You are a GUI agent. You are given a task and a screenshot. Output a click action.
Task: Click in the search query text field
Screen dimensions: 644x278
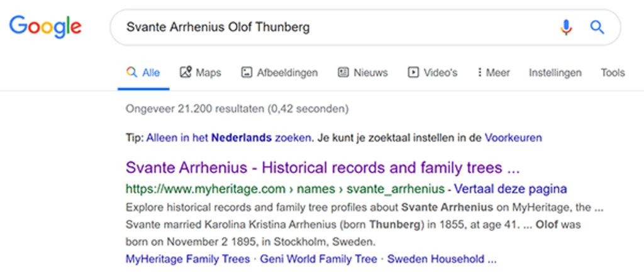point(333,27)
